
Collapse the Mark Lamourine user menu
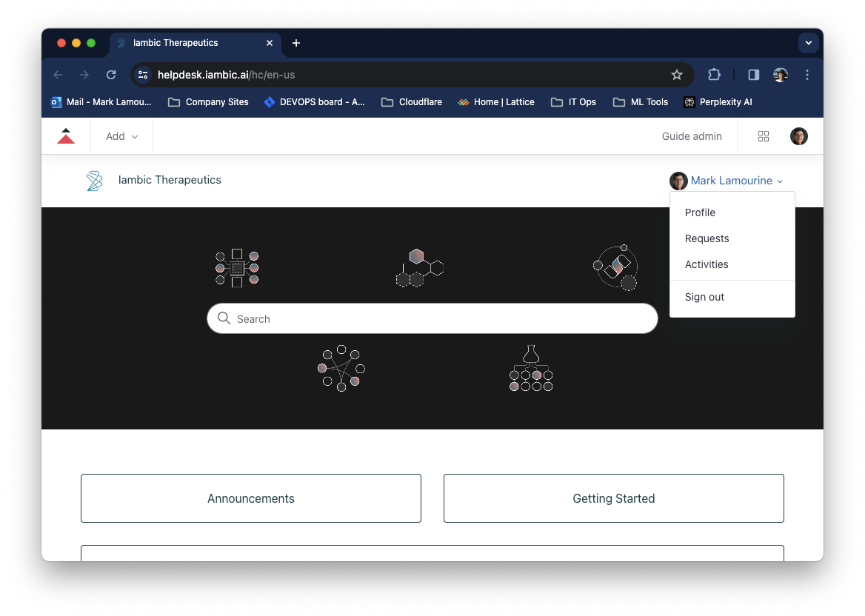(x=736, y=181)
